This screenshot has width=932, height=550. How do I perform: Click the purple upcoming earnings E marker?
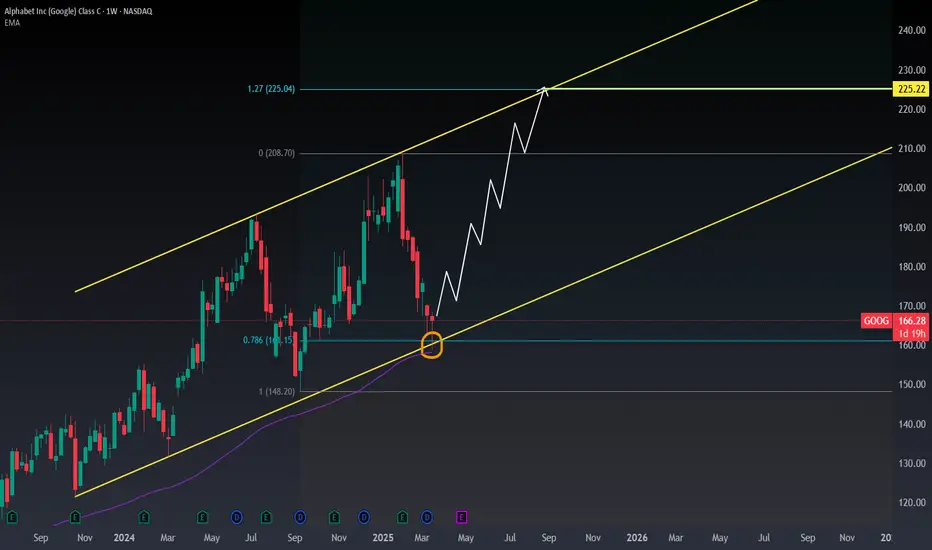462,517
